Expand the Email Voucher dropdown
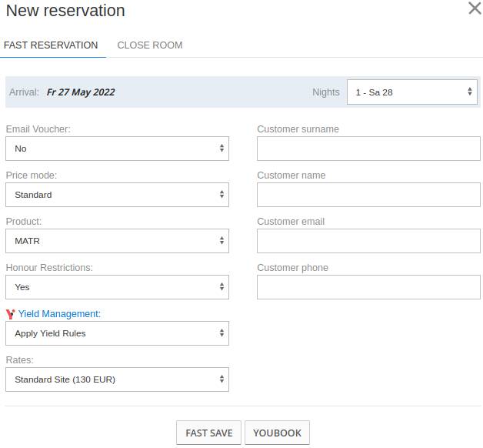 [117, 149]
